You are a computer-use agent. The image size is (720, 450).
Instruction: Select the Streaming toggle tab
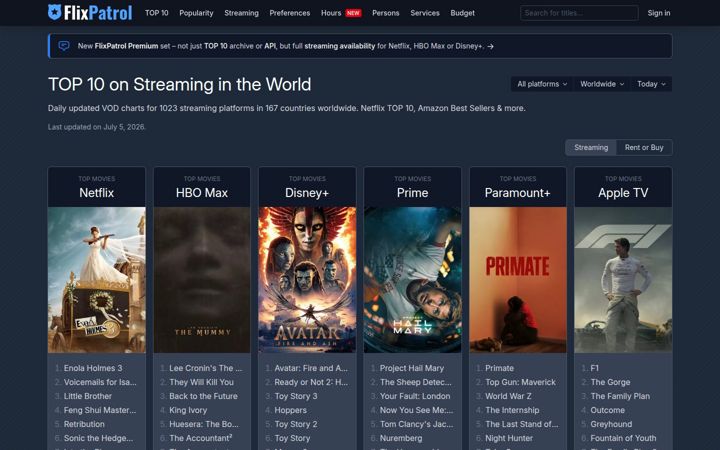click(x=591, y=147)
